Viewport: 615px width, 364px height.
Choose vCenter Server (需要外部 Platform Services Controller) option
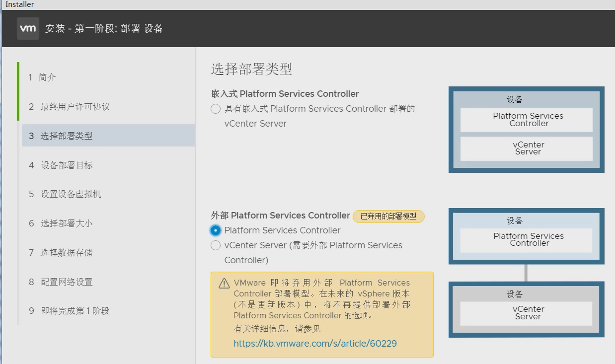(216, 245)
